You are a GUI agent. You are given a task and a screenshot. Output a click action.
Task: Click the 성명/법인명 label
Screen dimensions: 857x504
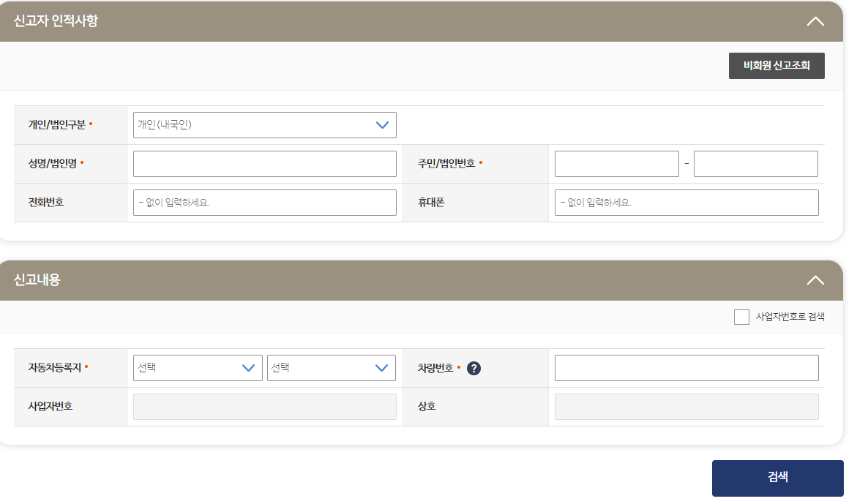[53, 164]
